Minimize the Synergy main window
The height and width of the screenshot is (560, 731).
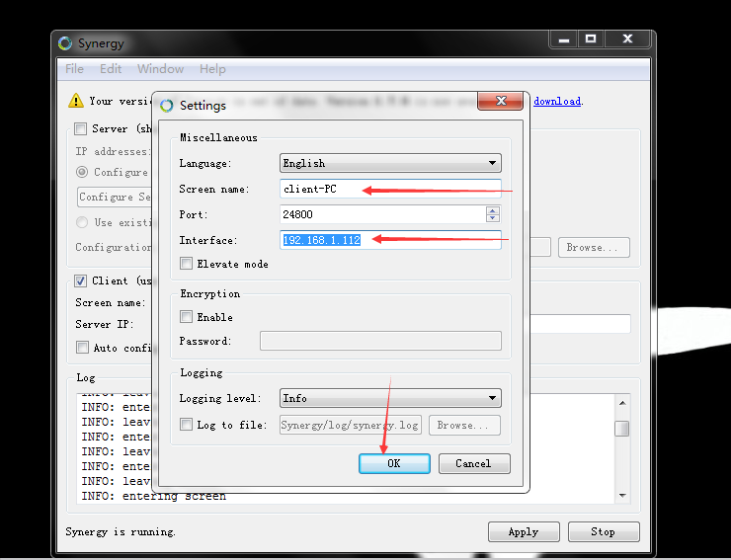(x=564, y=40)
